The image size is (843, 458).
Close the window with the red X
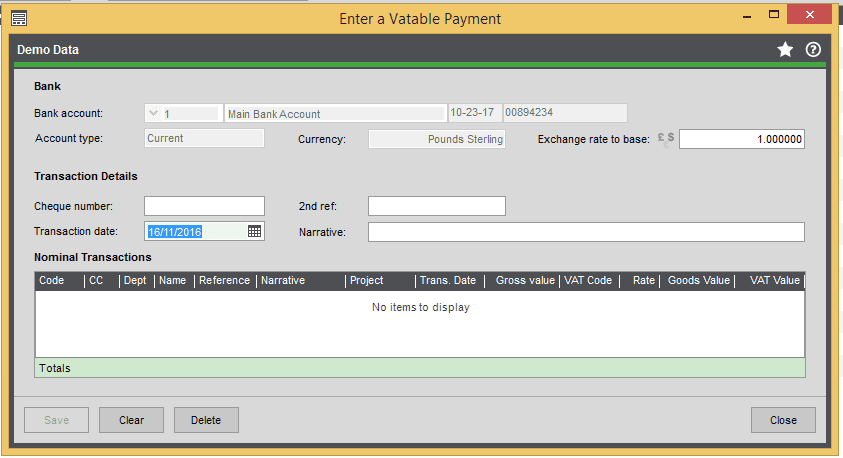[810, 15]
